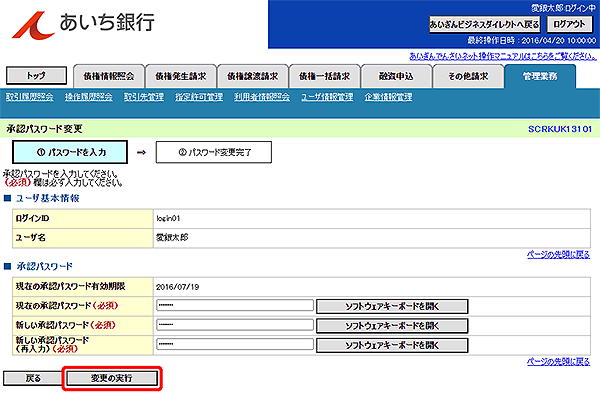The image size is (600, 398).
Task: Switch to the その他請求 tab
Action: [468, 77]
